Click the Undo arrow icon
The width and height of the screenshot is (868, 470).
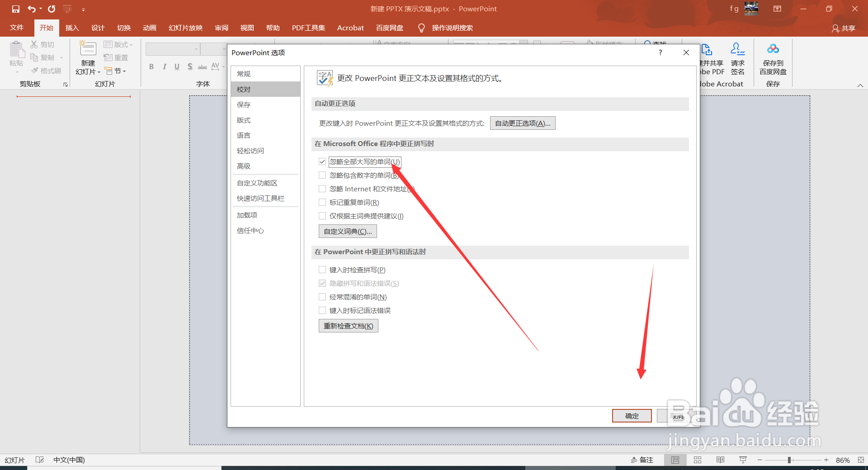tap(32, 9)
